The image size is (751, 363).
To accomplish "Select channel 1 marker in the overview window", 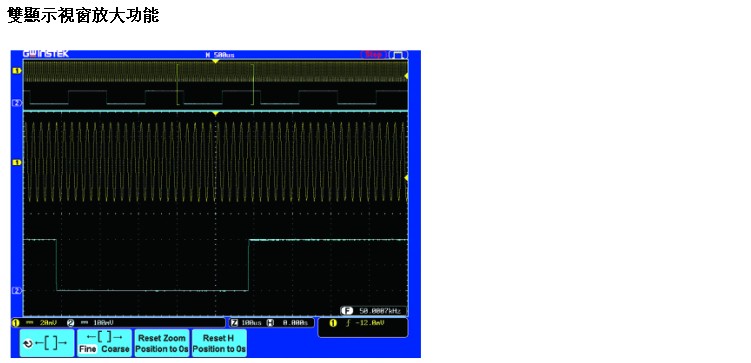I will pyautogui.click(x=17, y=71).
